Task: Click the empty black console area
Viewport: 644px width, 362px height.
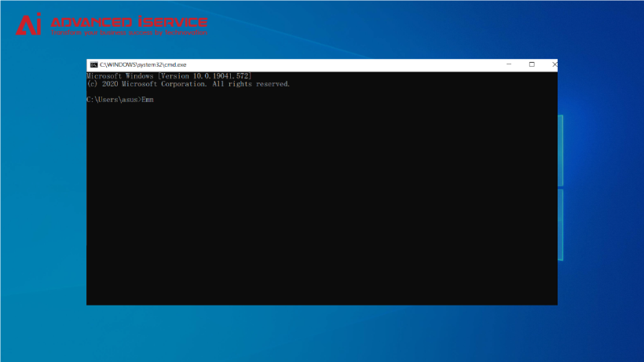Action: coord(322,212)
